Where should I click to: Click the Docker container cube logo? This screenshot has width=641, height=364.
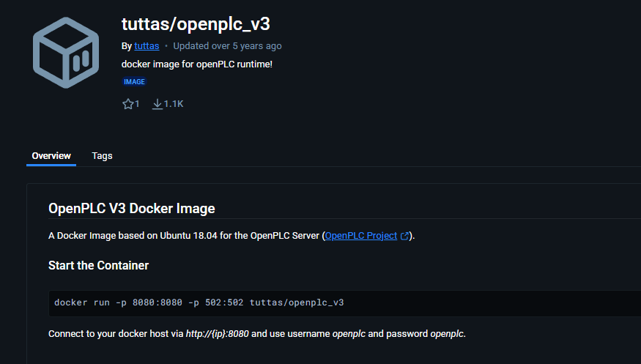coord(66,53)
